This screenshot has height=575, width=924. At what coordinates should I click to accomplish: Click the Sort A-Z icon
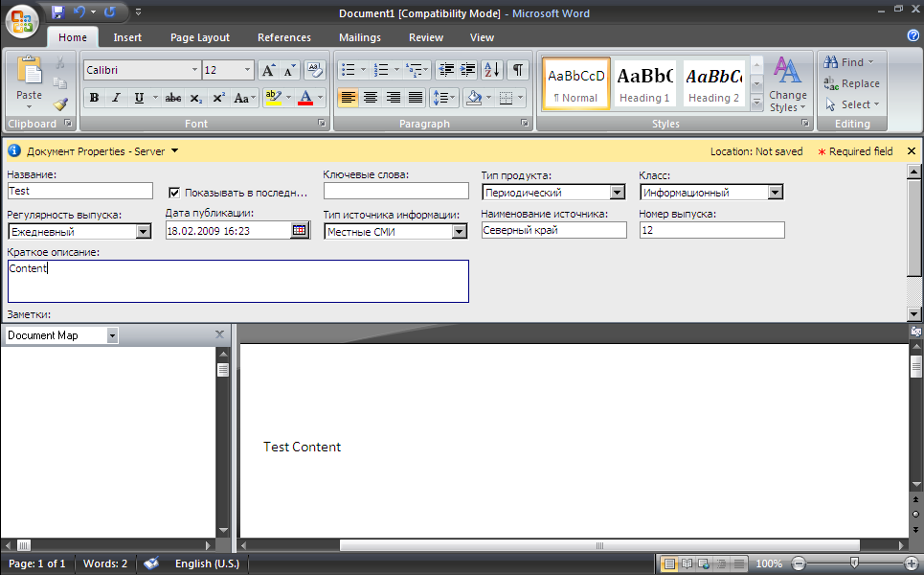coord(492,70)
